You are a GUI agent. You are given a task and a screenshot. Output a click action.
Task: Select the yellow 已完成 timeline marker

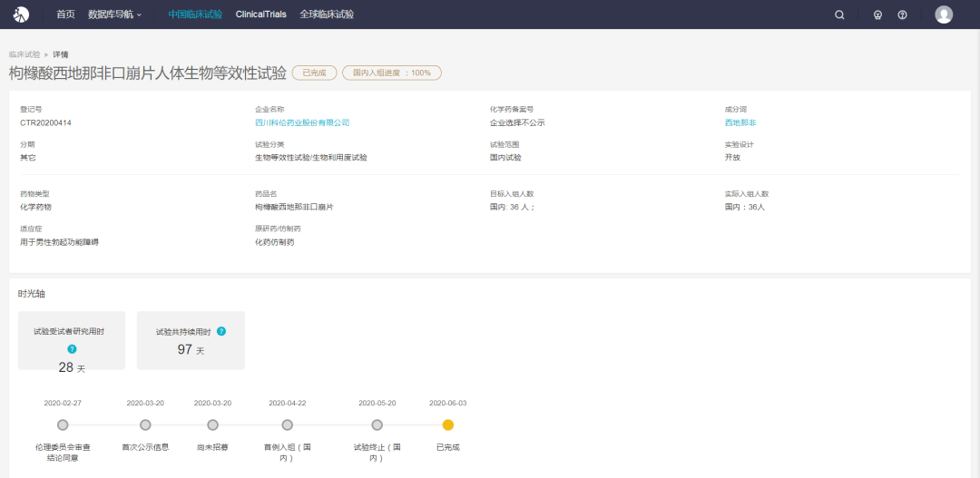pos(447,424)
